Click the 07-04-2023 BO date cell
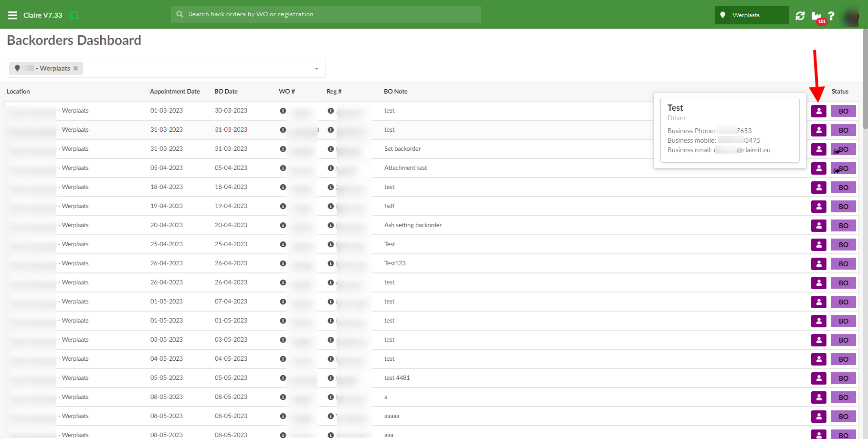This screenshot has width=868, height=439. (231, 302)
